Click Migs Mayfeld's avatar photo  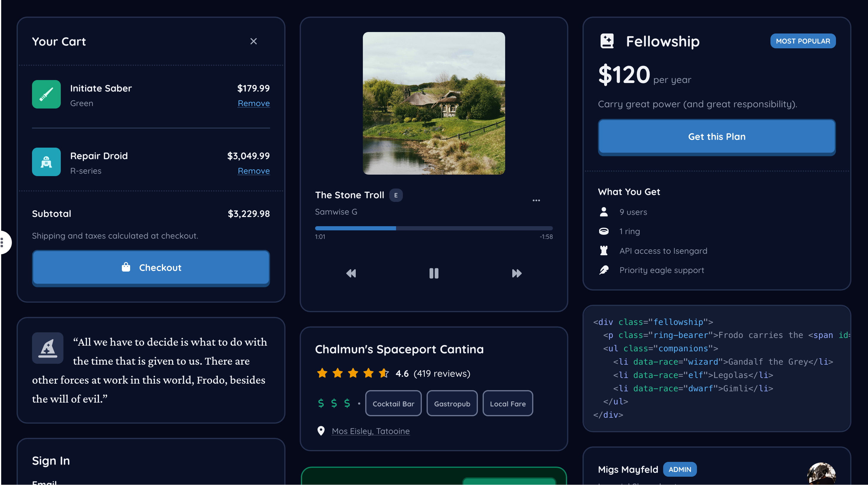coord(821,474)
